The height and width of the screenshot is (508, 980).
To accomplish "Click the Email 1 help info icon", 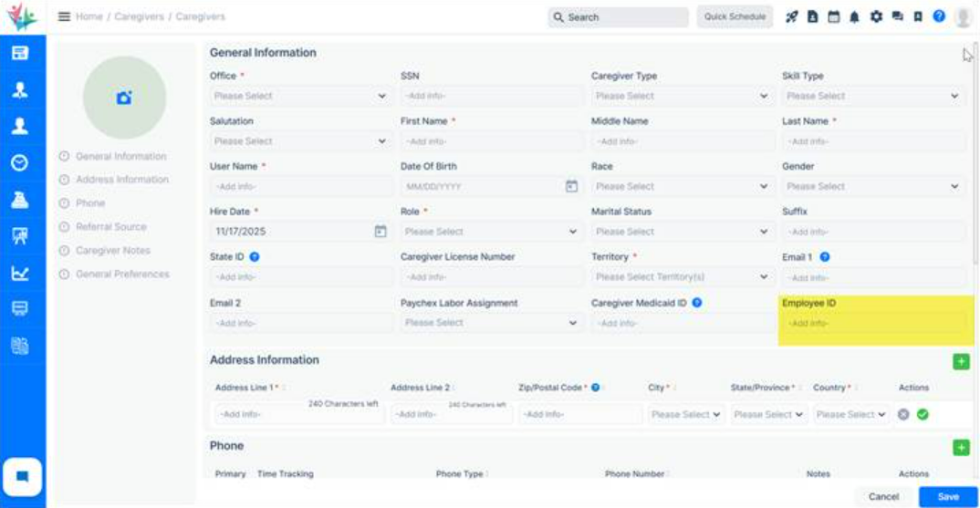I will tap(824, 257).
